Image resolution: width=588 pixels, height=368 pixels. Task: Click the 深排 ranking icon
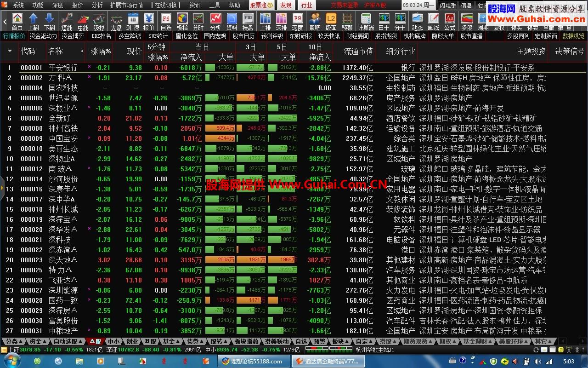[281, 22]
